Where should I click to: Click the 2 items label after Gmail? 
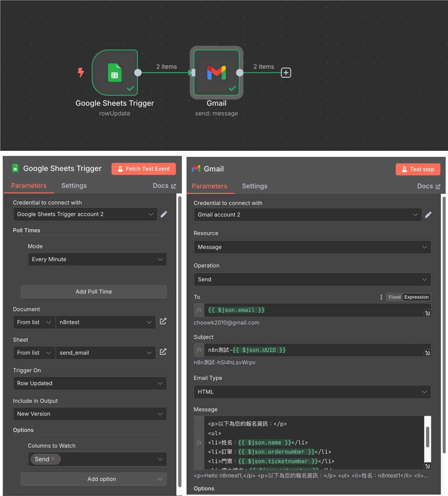(x=264, y=67)
